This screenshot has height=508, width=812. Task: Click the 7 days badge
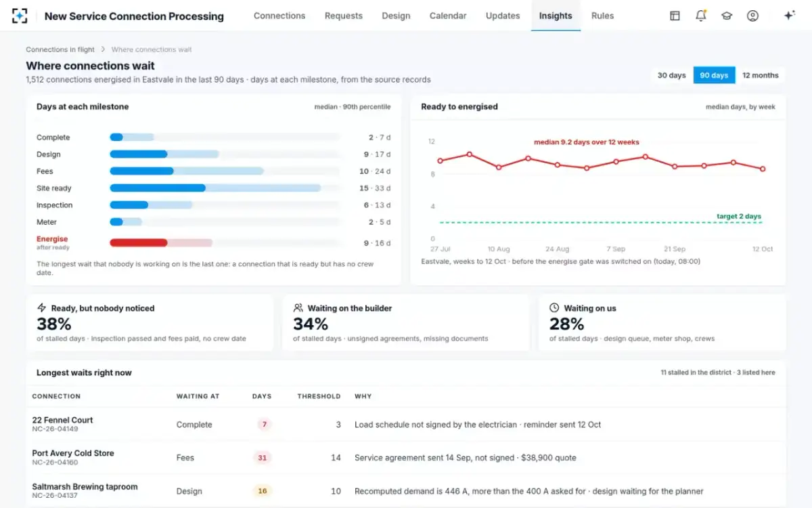[x=264, y=425]
